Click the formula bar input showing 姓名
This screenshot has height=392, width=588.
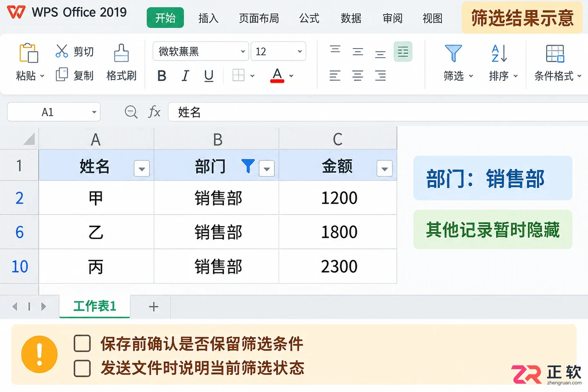click(x=378, y=112)
